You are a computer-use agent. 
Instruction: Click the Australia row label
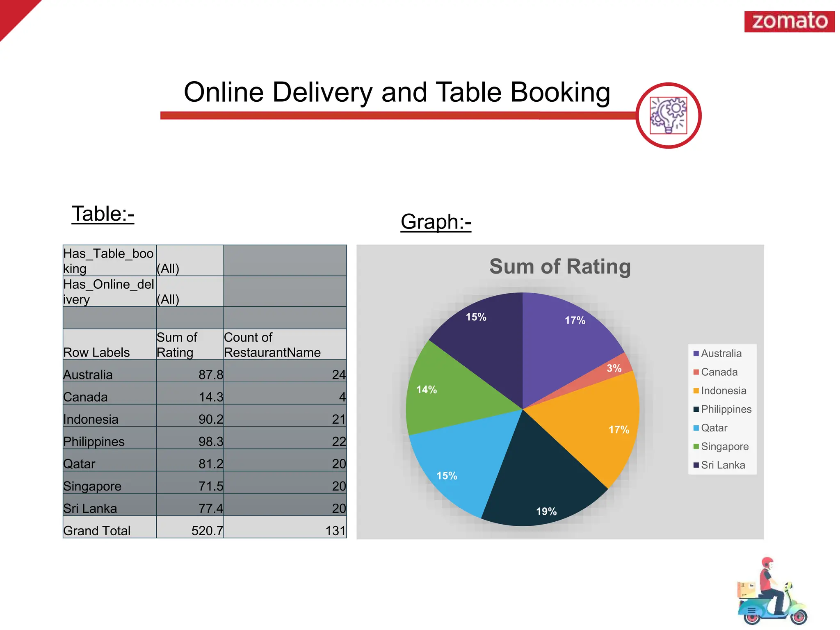tap(110, 372)
